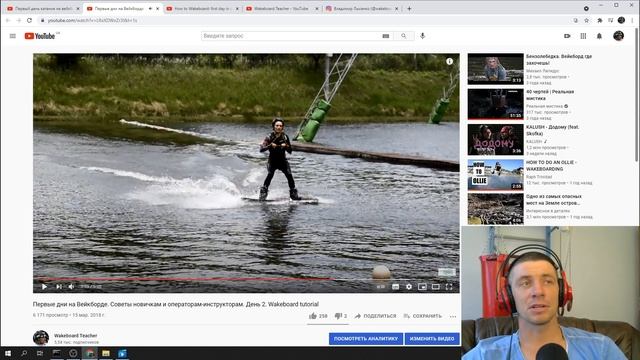640x360 pixels.
Task: Mute the video player volume
Action: [x=71, y=287]
